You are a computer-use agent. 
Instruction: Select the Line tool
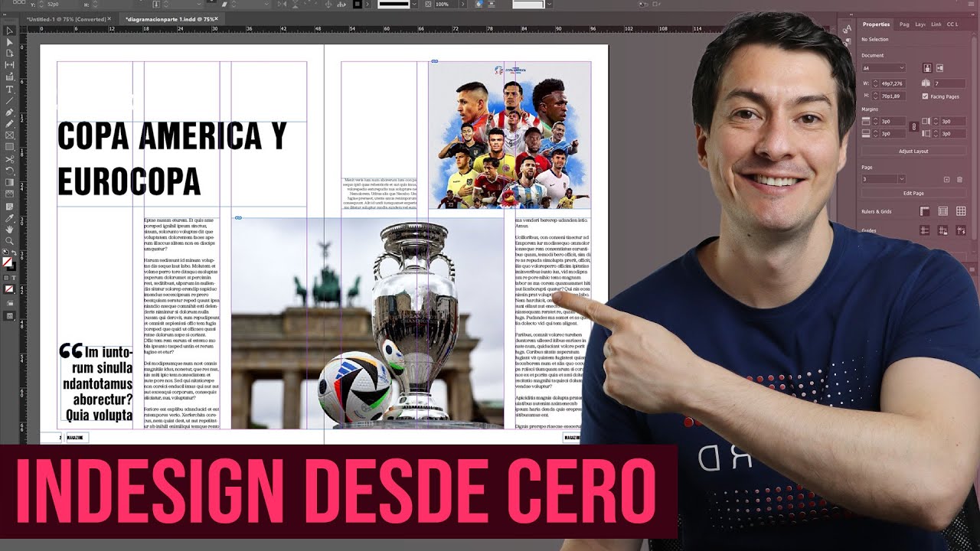tap(9, 100)
